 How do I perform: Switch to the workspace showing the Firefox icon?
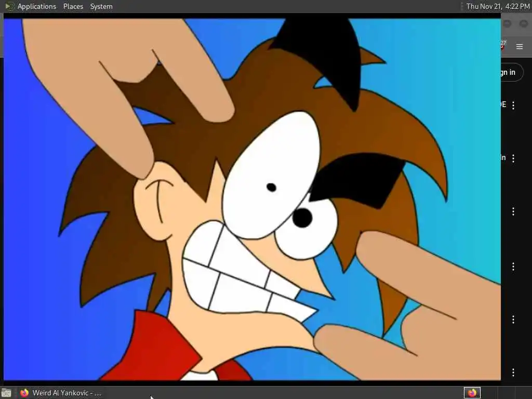(472, 393)
